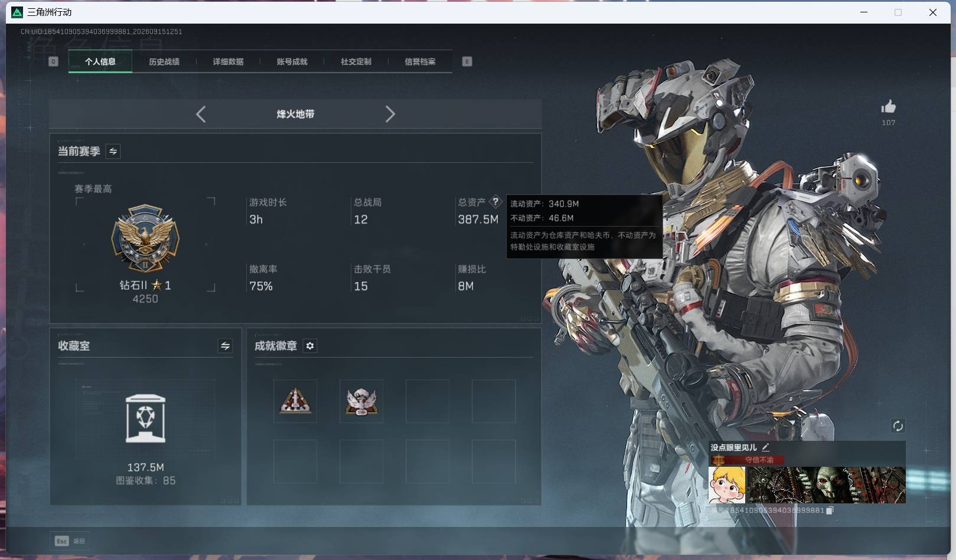Edit nickname 没点眼里见儿 with pencil icon
This screenshot has width=956, height=560.
pyautogui.click(x=765, y=447)
